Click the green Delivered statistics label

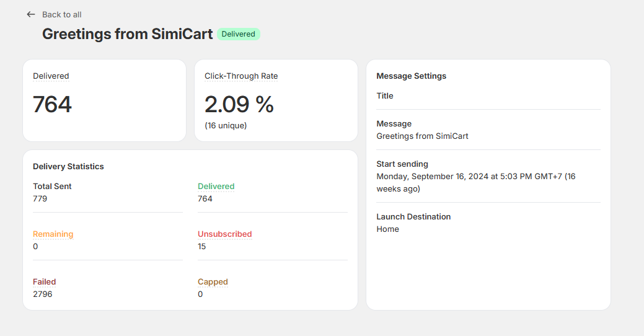(216, 186)
